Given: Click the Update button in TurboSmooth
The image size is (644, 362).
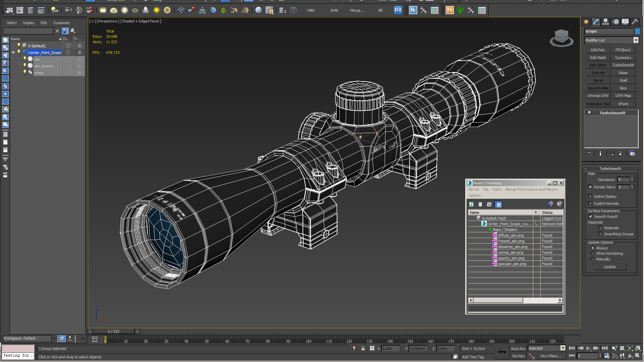Looking at the screenshot, I should [x=609, y=267].
